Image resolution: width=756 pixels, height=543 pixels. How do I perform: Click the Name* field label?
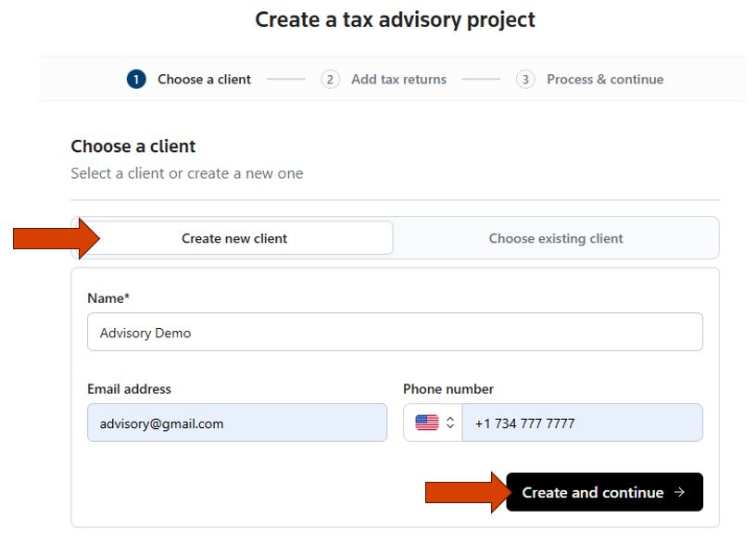108,298
